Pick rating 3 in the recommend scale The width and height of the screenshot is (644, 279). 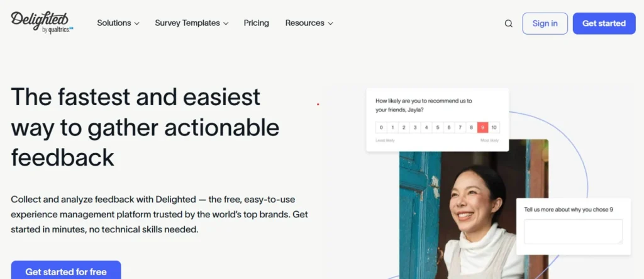click(415, 127)
